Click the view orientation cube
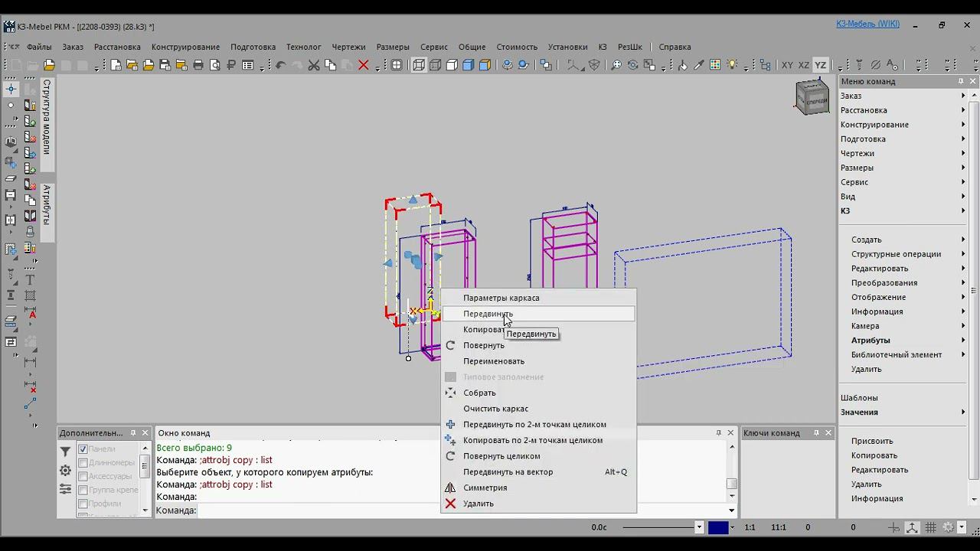 tap(812, 98)
